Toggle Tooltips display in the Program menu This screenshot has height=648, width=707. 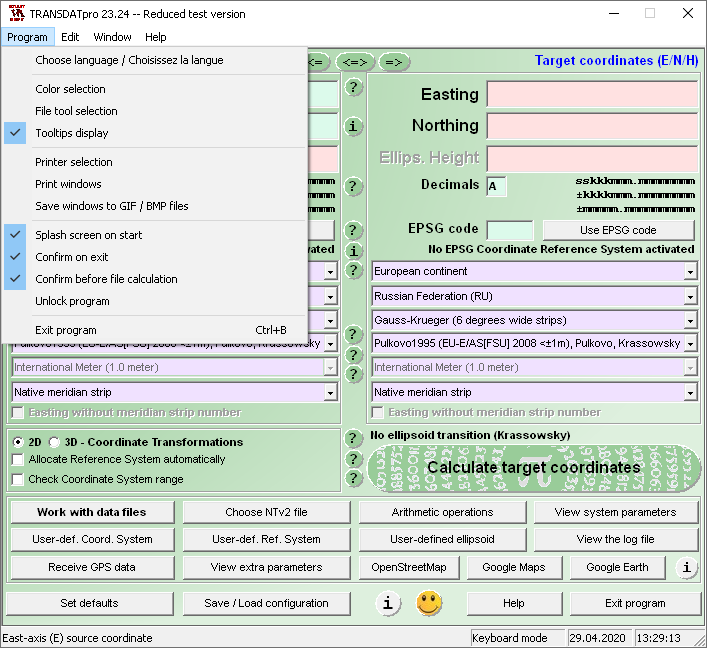pyautogui.click(x=155, y=133)
